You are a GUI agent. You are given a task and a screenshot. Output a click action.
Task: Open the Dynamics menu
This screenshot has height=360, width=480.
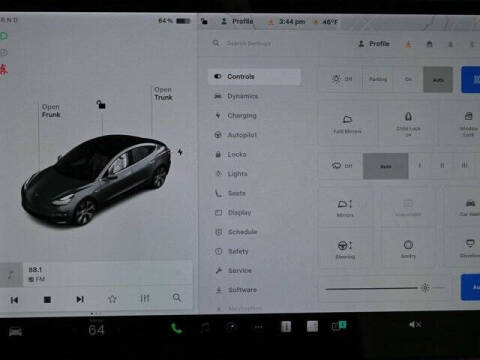(x=236, y=96)
